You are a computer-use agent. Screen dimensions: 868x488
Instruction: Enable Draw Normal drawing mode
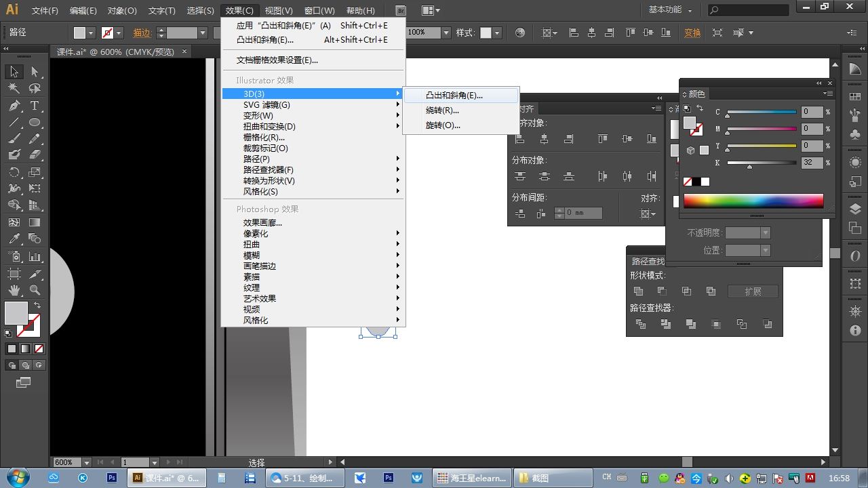[12, 365]
